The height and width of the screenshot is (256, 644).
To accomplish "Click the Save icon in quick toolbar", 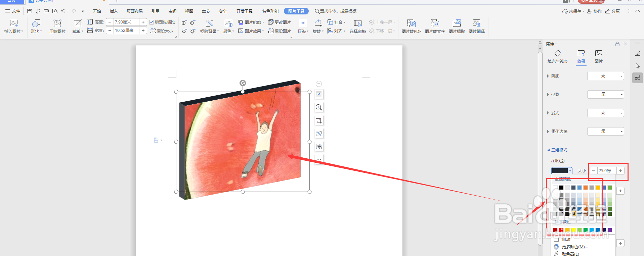I will pos(30,11).
